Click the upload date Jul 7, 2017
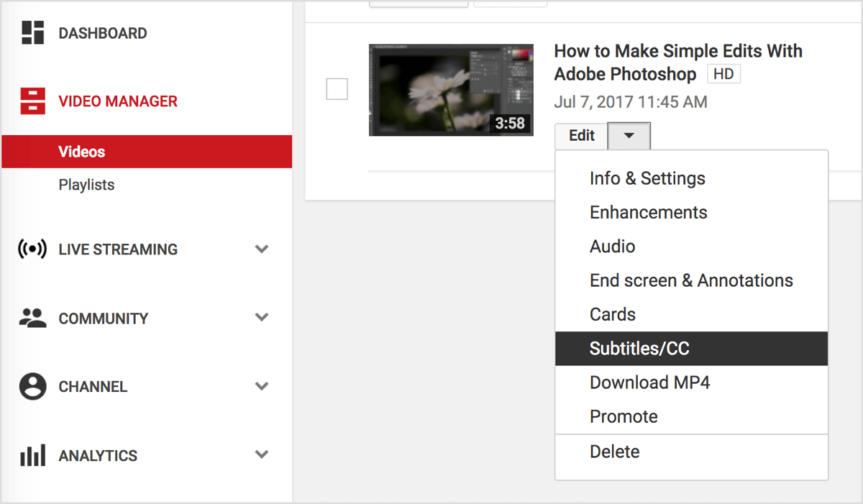Viewport: 863px width, 504px height. [x=631, y=102]
